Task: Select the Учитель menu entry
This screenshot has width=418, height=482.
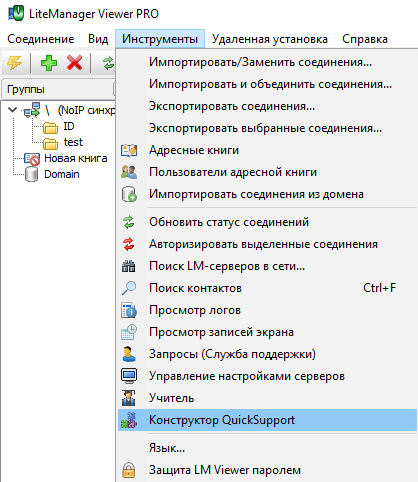Action: (267, 398)
